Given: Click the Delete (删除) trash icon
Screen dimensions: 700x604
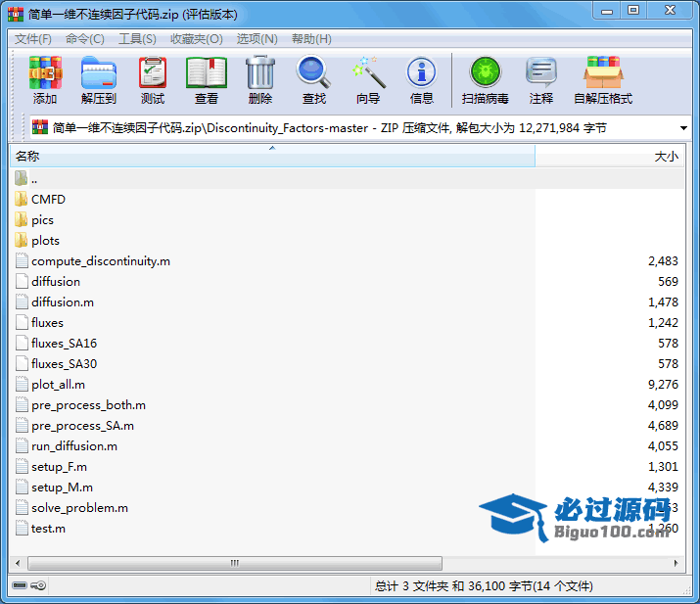Looking at the screenshot, I should click(x=260, y=72).
